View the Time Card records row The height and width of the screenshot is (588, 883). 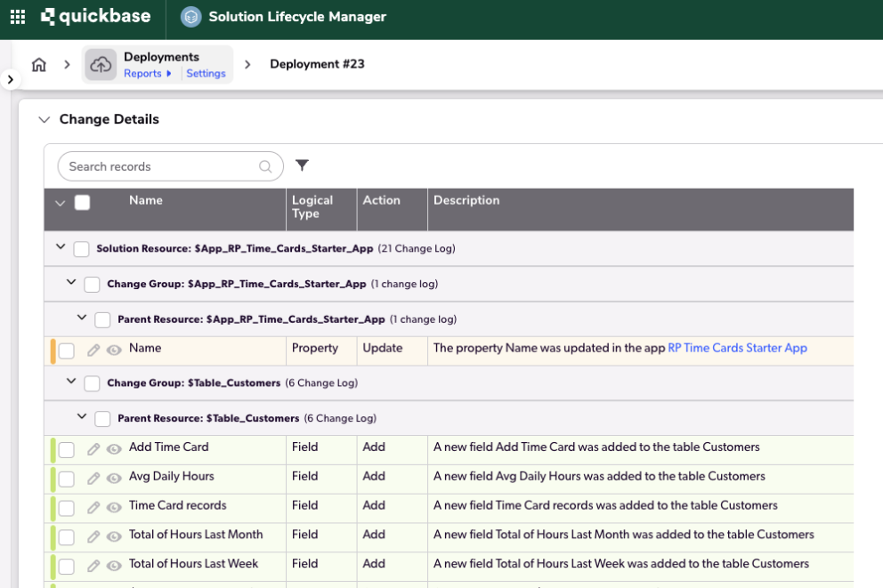114,508
